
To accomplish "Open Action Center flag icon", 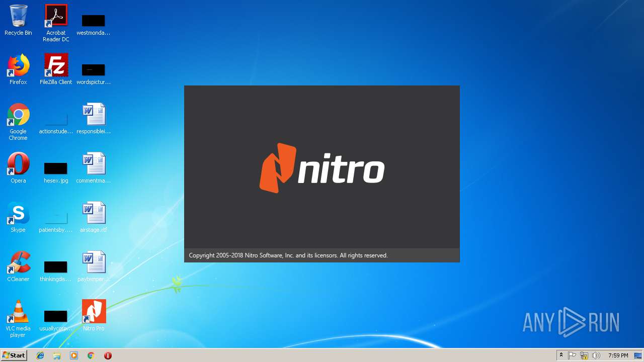I will (x=572, y=355).
